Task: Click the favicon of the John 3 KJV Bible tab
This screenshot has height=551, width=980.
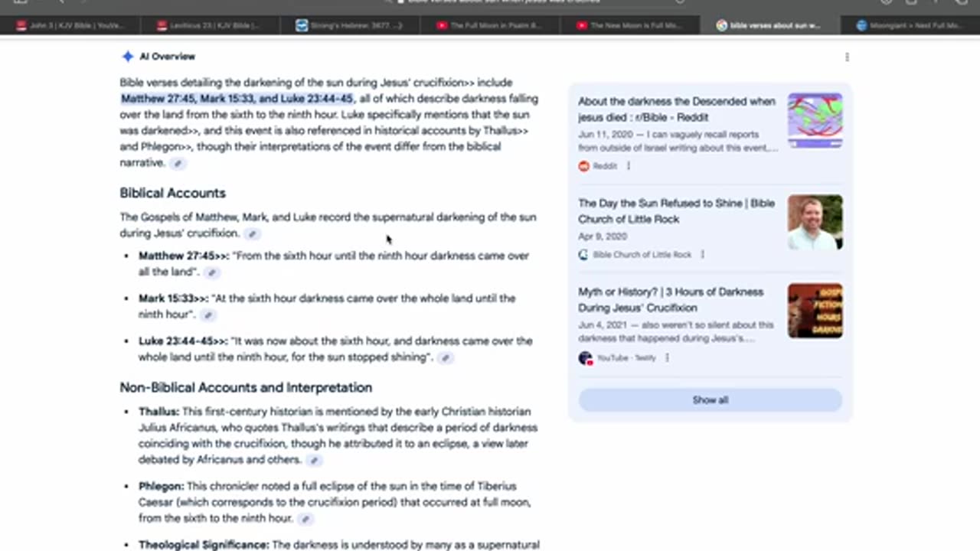Action: pyautogui.click(x=21, y=25)
